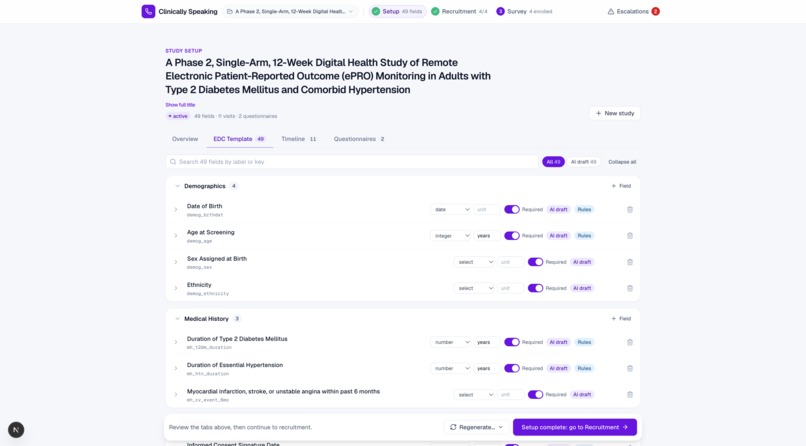This screenshot has width=806, height=446.
Task: Delete the Age at Screening field
Action: point(630,236)
